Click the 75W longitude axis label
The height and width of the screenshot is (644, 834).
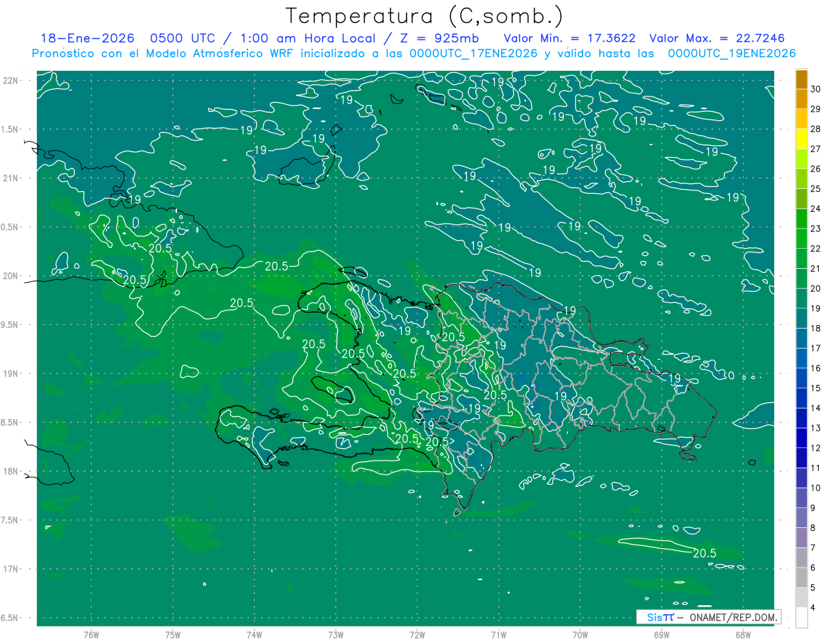pyautogui.click(x=172, y=634)
